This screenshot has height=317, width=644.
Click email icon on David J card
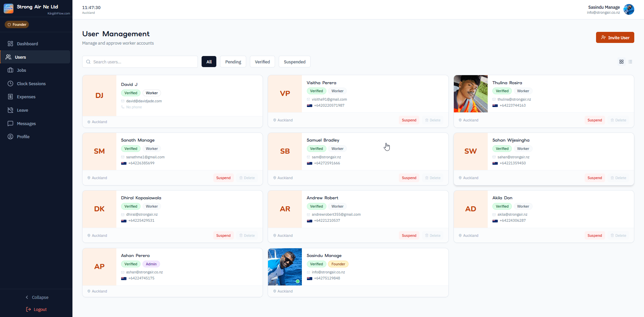(123, 101)
